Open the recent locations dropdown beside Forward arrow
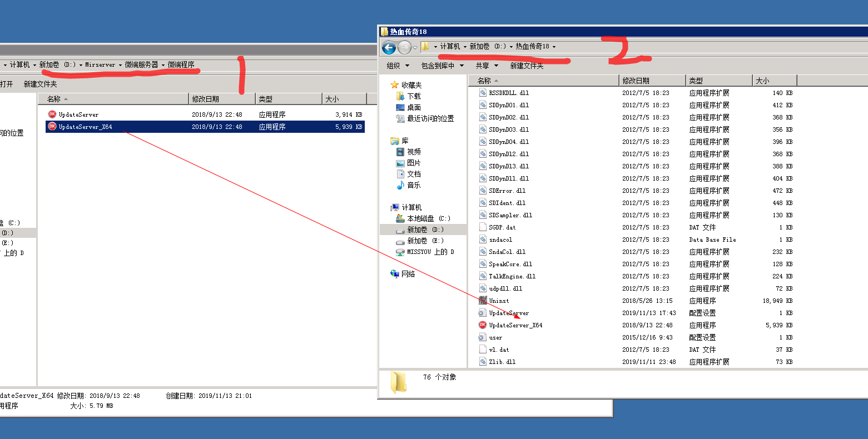This screenshot has width=868, height=439. click(415, 48)
